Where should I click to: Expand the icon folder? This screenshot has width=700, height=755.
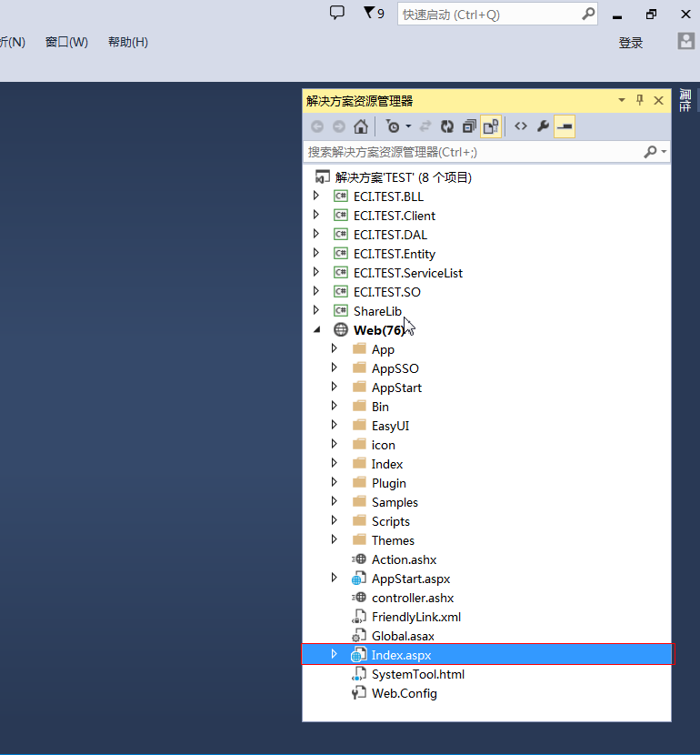point(335,444)
